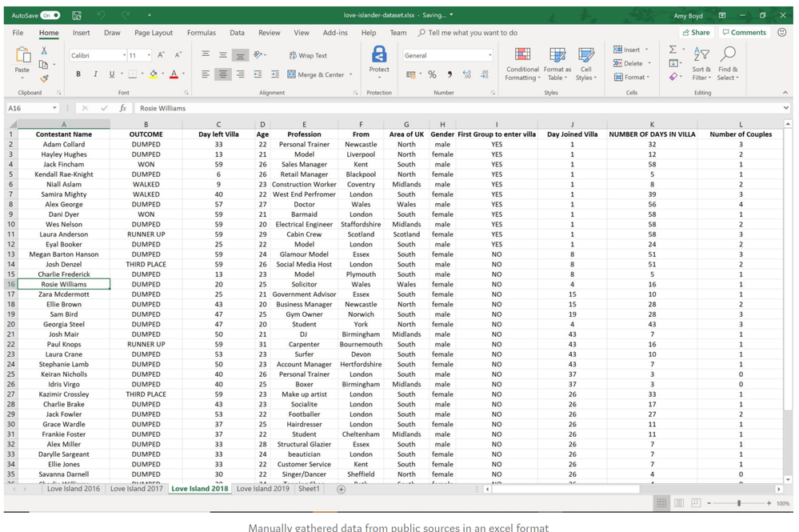
Task: Click the Fill Color bucket icon
Action: point(154,74)
